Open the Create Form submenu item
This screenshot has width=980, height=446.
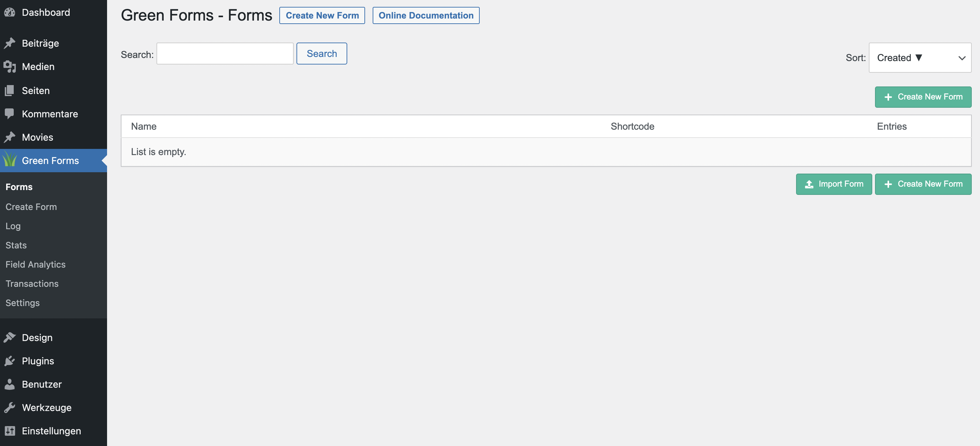[x=31, y=207]
